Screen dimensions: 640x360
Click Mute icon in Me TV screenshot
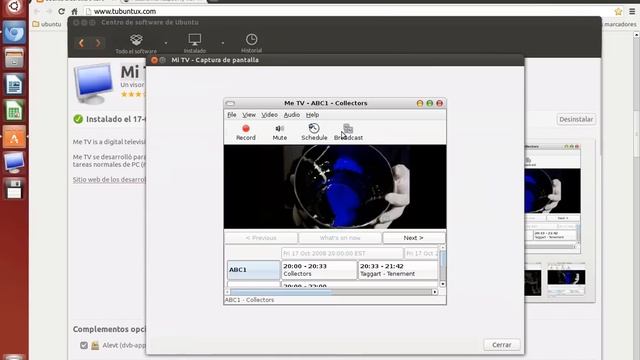coord(280,132)
